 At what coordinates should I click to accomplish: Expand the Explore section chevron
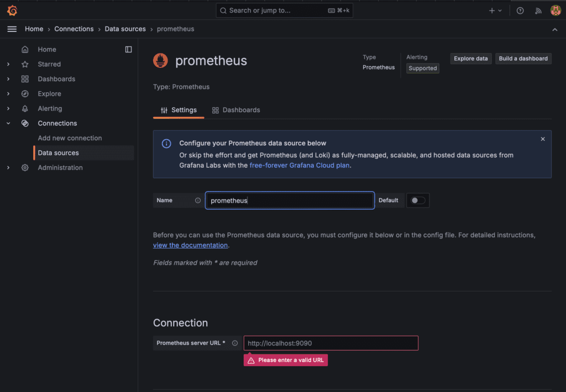pyautogui.click(x=8, y=94)
